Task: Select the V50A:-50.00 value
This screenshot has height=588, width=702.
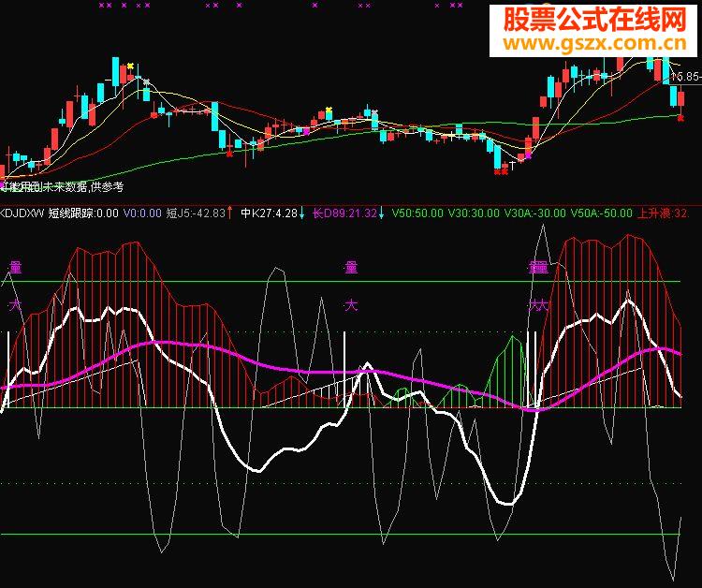Action: point(602,213)
